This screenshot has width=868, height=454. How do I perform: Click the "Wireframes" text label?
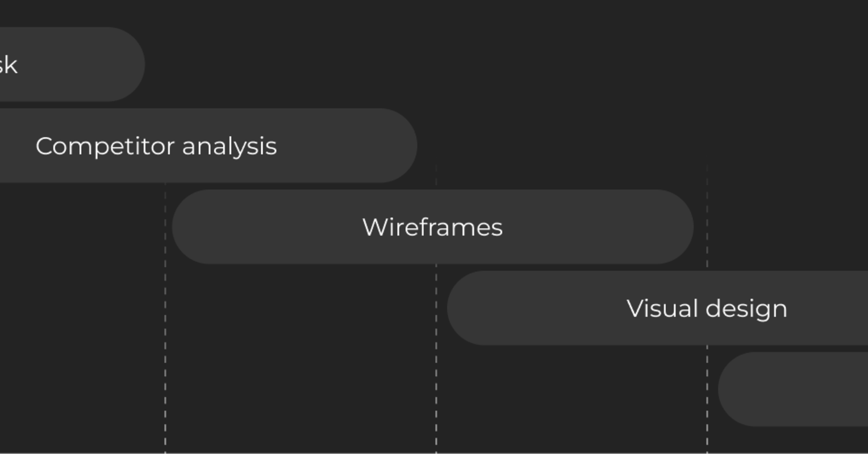coord(433,227)
